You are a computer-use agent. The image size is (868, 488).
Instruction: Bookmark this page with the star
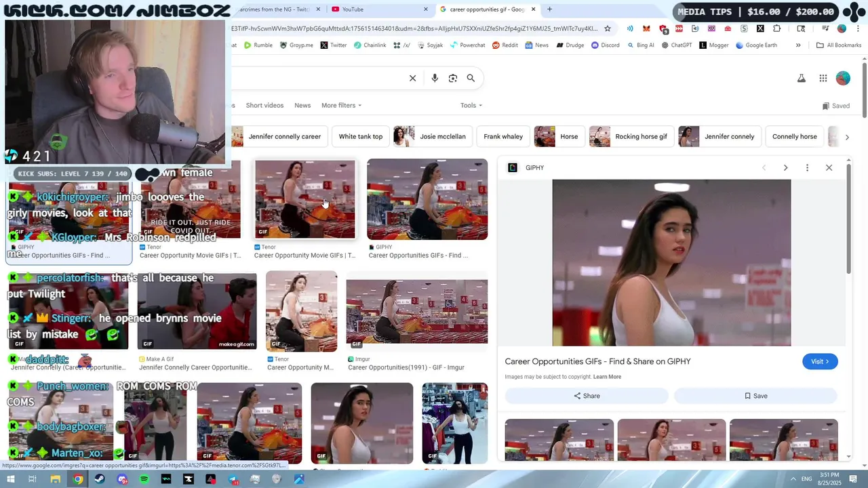click(x=608, y=28)
